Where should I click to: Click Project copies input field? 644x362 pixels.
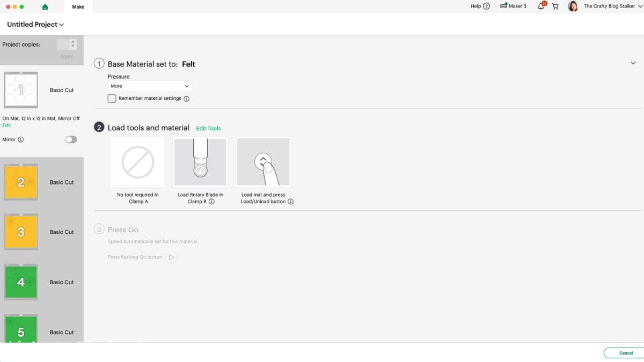coord(63,44)
